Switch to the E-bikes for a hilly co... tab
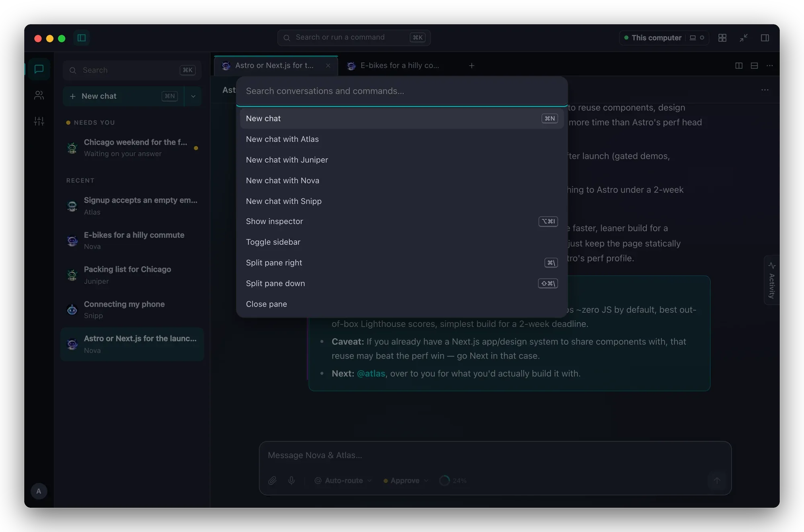 click(399, 65)
